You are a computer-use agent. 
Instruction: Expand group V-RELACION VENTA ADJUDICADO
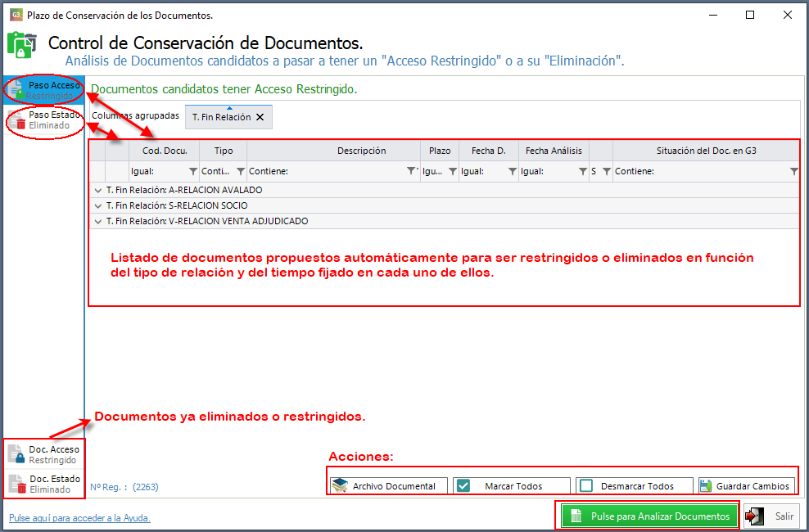[98, 221]
